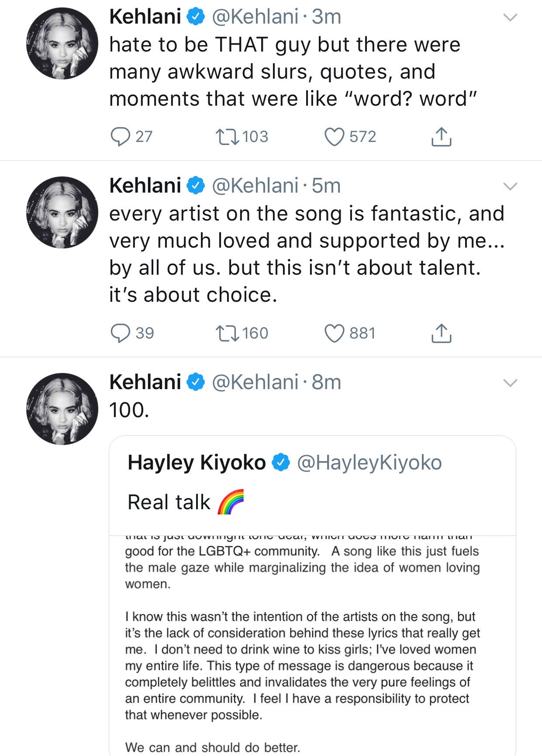
Task: Open options chevron on the 3m tweet
Action: coord(510,17)
